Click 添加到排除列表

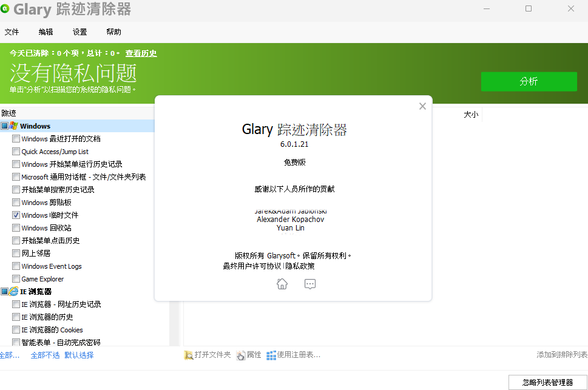tap(562, 355)
